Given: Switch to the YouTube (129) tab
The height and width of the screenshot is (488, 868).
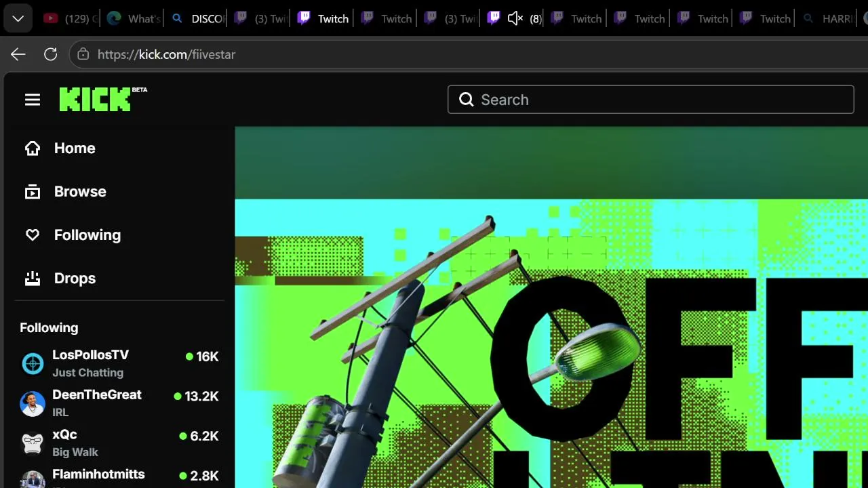Looking at the screenshot, I should (x=70, y=18).
